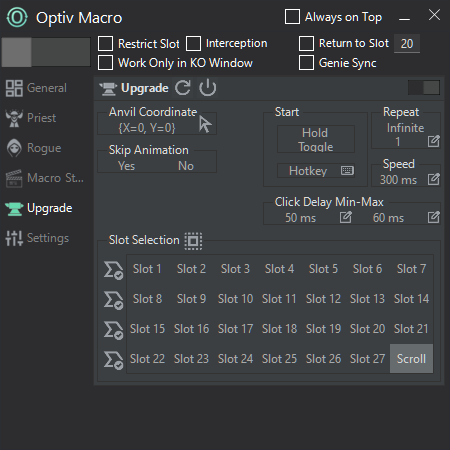Screen dimensions: 450x450
Task: Click the Upgrade reset arrow icon
Action: pos(183,88)
